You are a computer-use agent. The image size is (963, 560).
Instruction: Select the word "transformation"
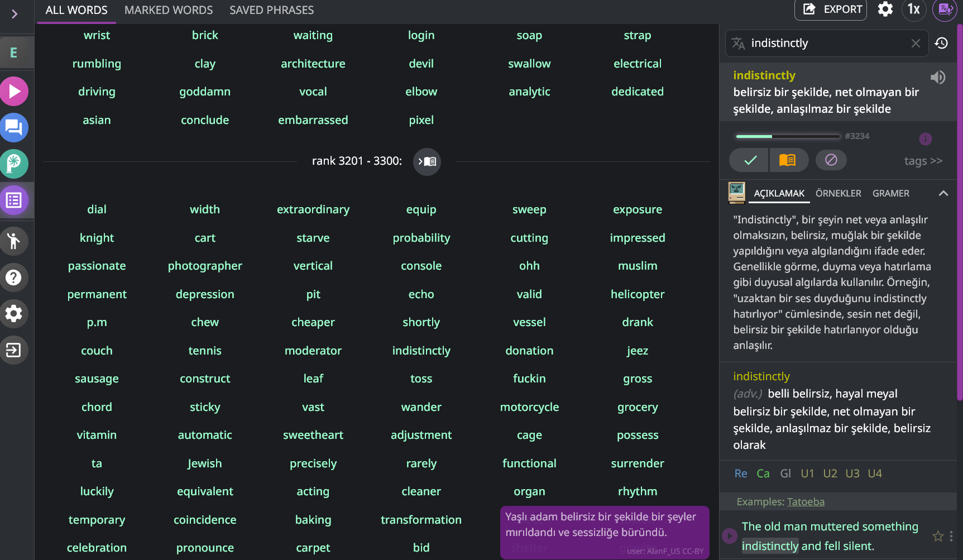point(421,520)
